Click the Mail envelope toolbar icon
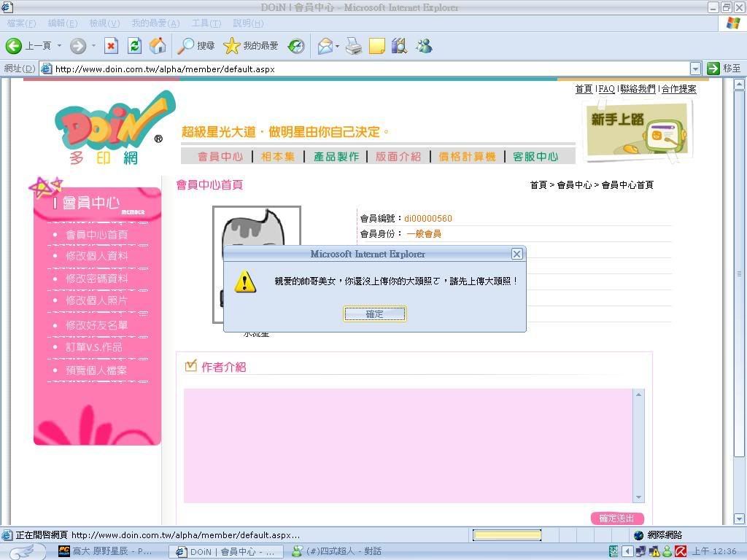Viewport: 747px width, 560px height. point(325,46)
